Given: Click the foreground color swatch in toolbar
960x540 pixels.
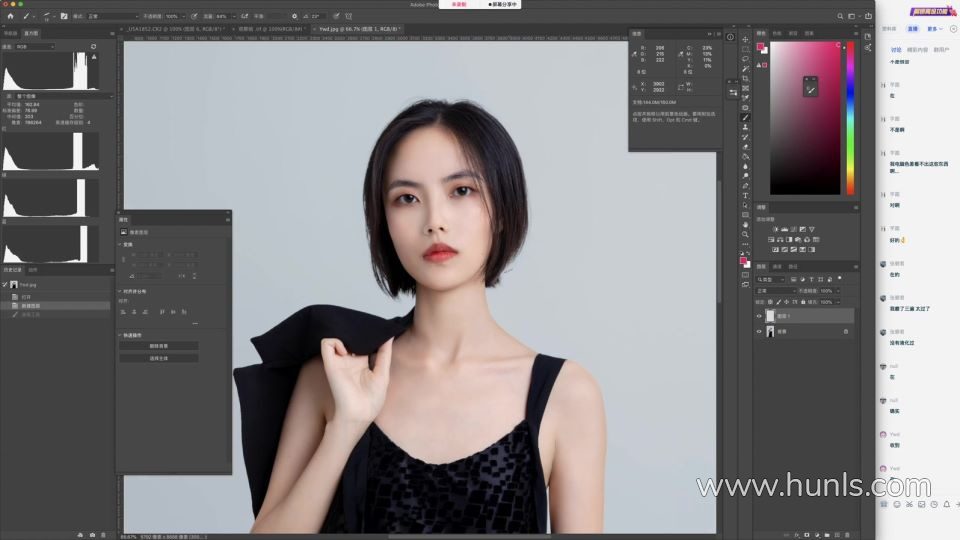Looking at the screenshot, I should point(743,261).
